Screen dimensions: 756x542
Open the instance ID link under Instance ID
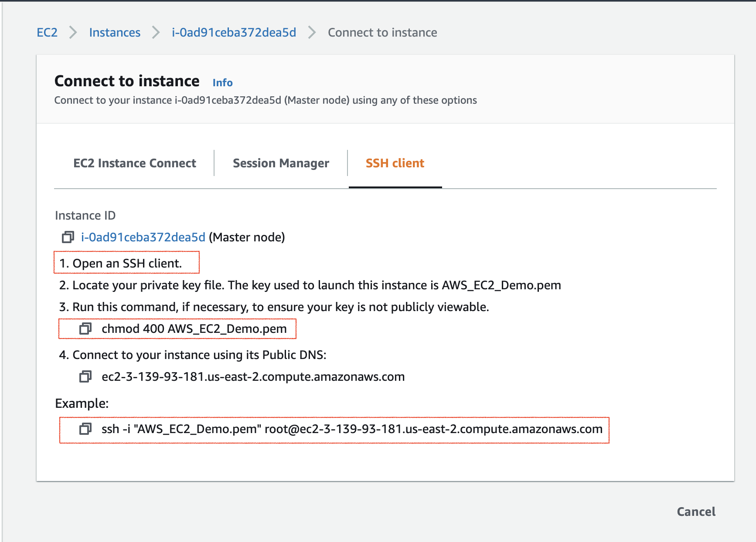[x=143, y=237]
